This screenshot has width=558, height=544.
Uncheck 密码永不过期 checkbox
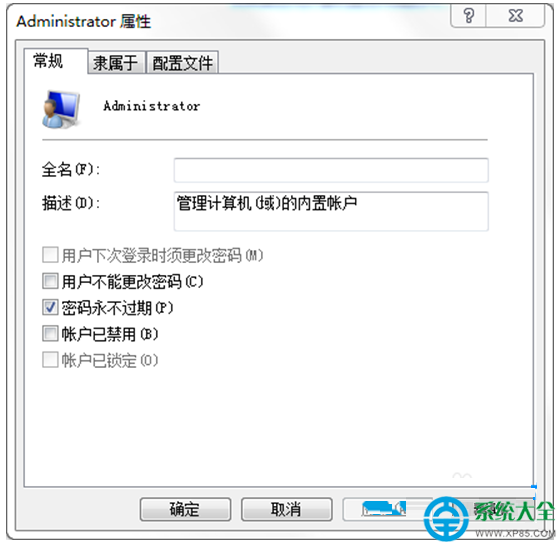click(50, 307)
